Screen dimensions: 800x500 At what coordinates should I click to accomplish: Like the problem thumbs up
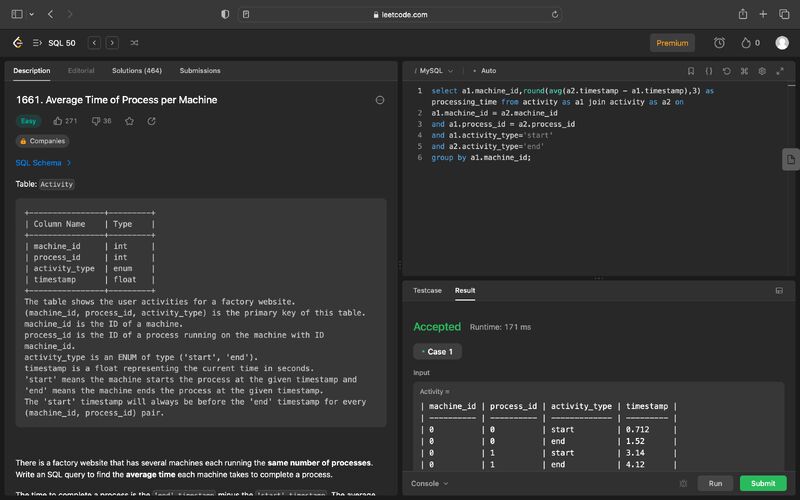click(x=58, y=121)
